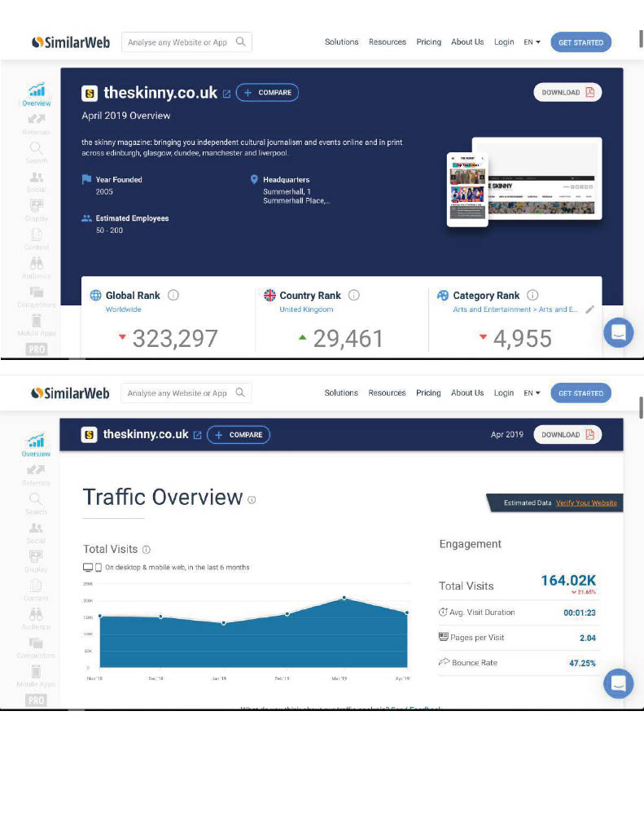Click magnifier icon in top screenshot's search box
The height and width of the screenshot is (834, 644).
(x=241, y=42)
